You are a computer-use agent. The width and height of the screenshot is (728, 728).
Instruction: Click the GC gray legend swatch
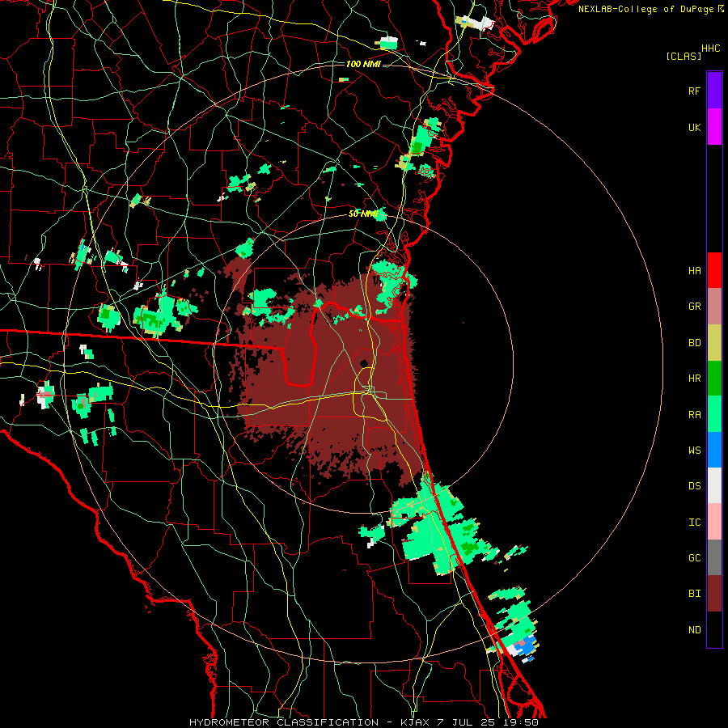pyautogui.click(x=714, y=557)
